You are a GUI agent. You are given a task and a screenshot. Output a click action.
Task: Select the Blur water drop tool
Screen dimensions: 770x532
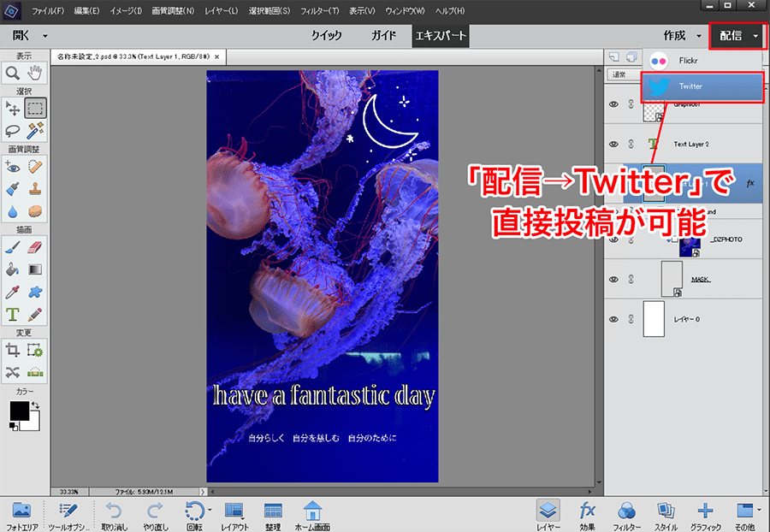12,211
